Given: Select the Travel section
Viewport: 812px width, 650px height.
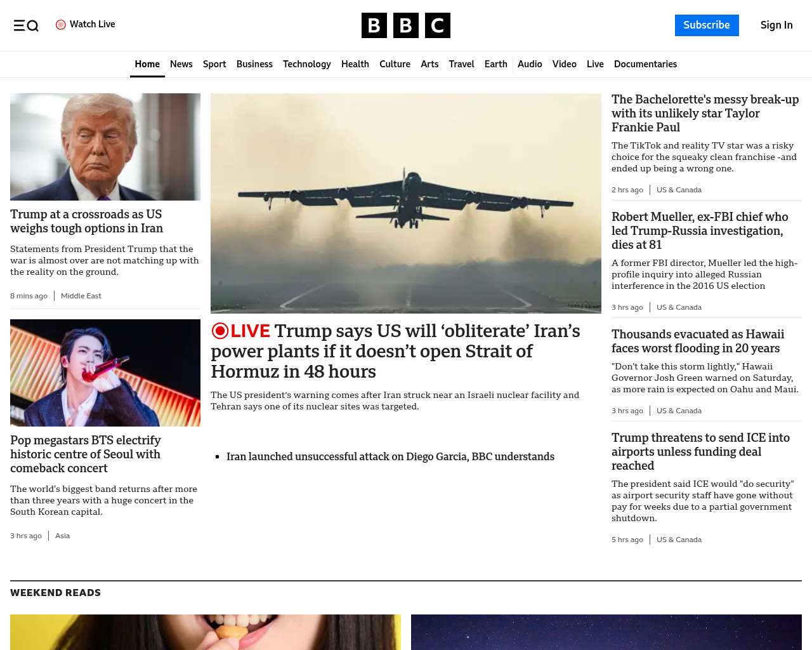Looking at the screenshot, I should click(461, 64).
